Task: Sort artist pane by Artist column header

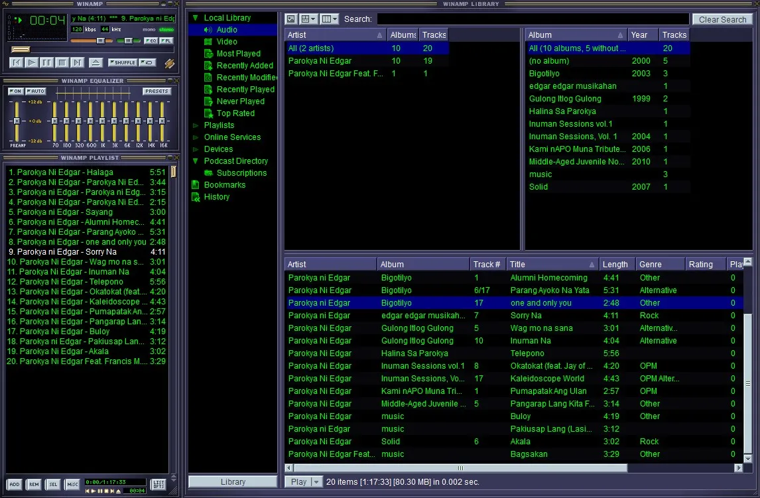Action: [x=335, y=35]
